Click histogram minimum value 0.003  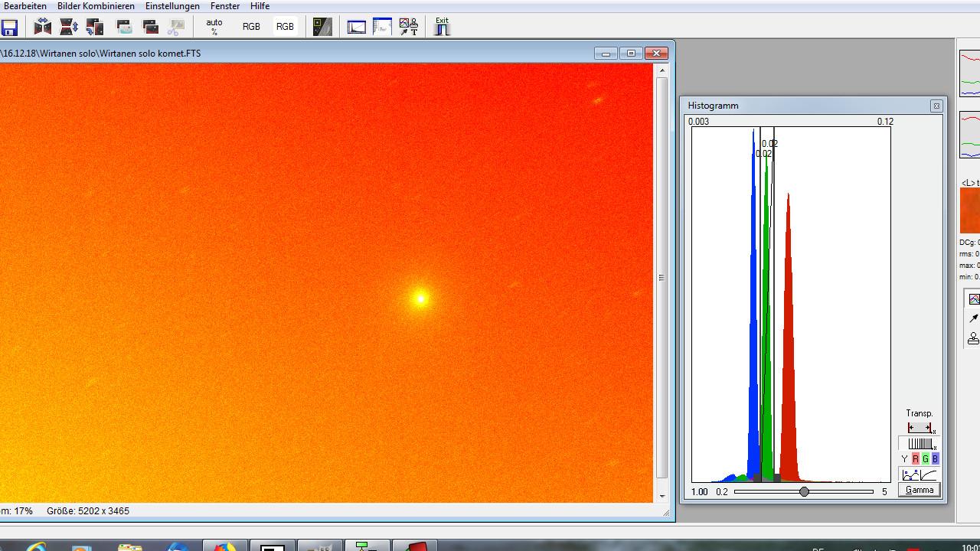point(698,122)
